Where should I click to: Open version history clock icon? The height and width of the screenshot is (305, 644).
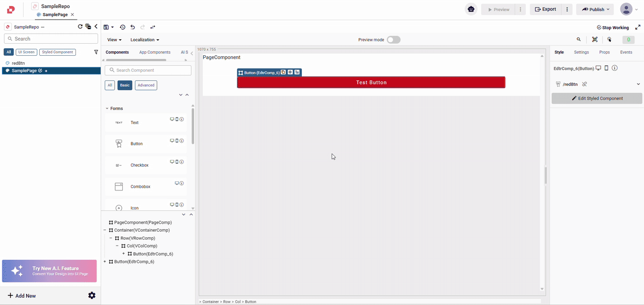tap(123, 27)
